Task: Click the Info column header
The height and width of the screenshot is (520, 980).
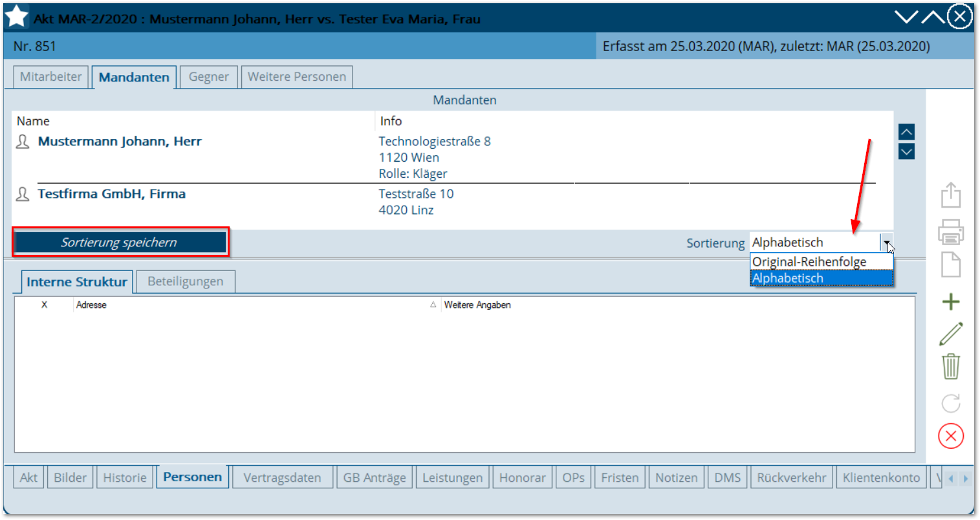Action: [391, 121]
